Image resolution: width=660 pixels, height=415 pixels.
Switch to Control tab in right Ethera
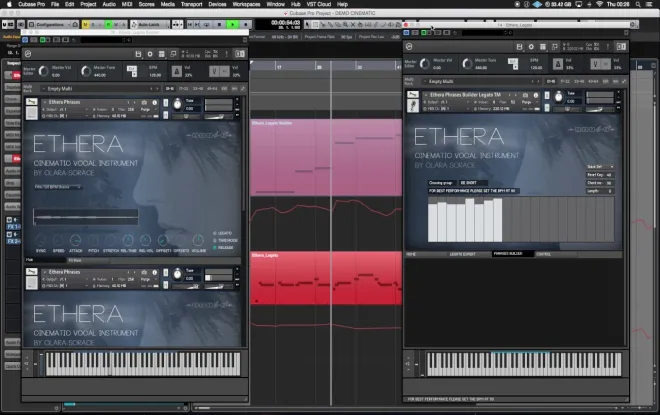pos(555,254)
